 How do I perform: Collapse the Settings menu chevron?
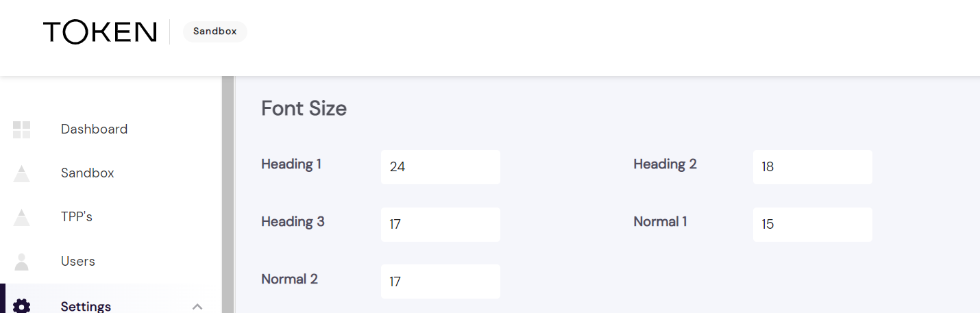[x=197, y=306]
